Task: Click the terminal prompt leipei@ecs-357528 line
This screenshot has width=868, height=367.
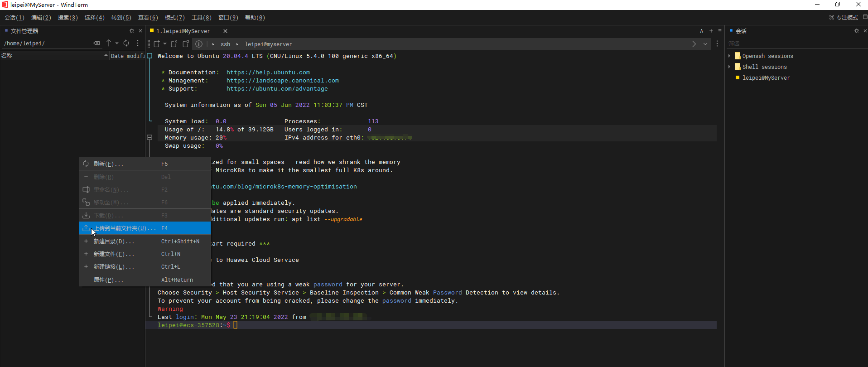Action: [x=431, y=325]
